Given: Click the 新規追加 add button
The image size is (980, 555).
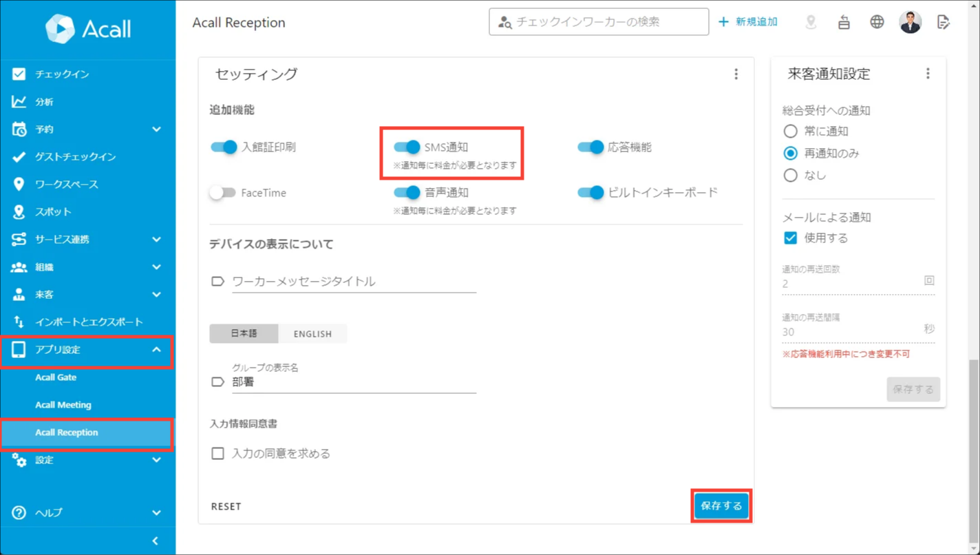Looking at the screenshot, I should pos(747,22).
